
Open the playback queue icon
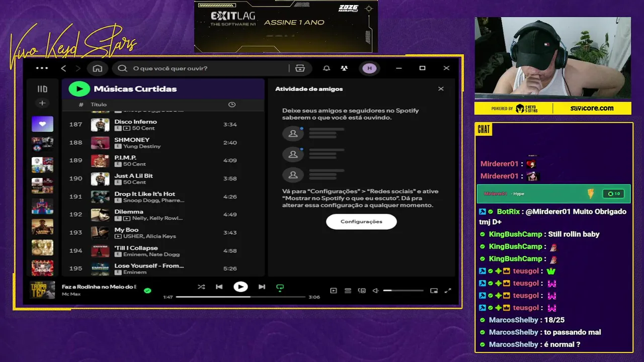point(348,291)
